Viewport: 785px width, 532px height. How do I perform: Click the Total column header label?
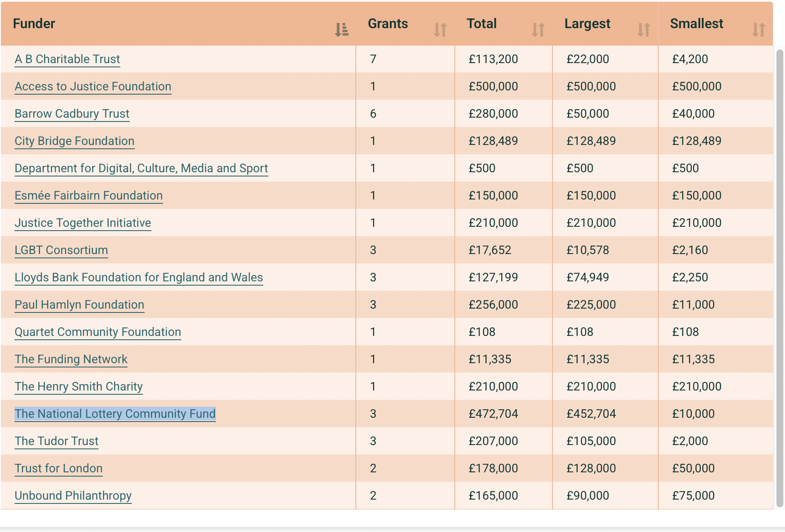click(482, 23)
